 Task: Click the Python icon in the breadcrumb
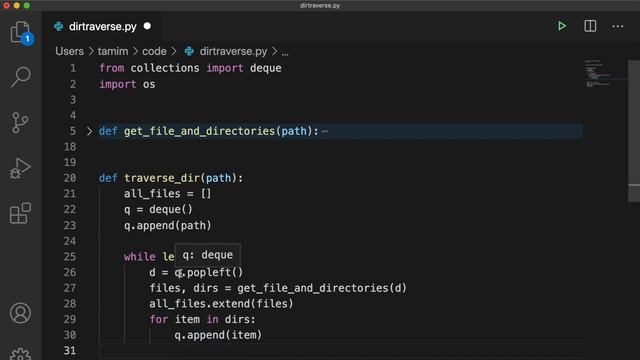coord(189,51)
